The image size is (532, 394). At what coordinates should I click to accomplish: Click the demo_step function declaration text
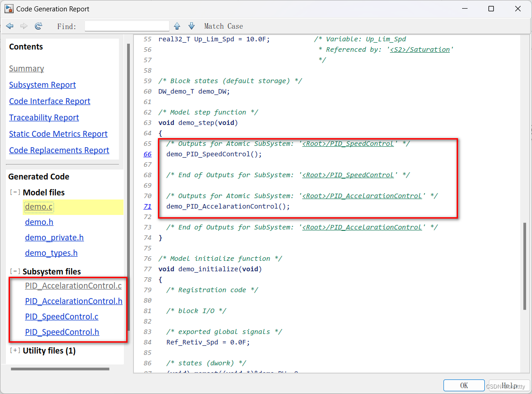tap(198, 123)
